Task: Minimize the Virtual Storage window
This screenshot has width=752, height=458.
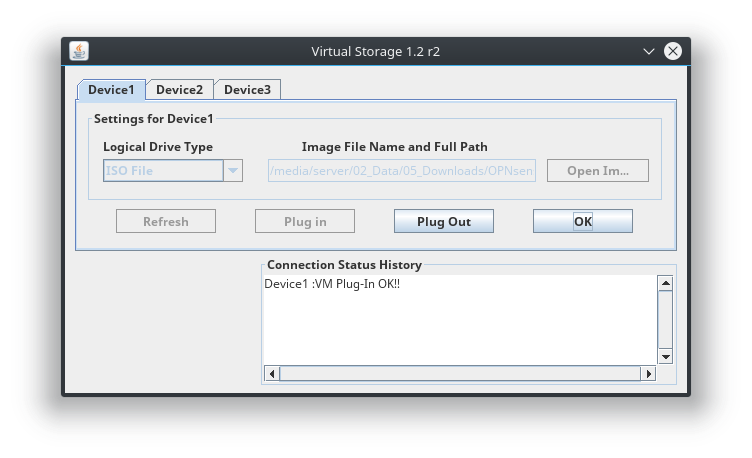Action: (648, 51)
